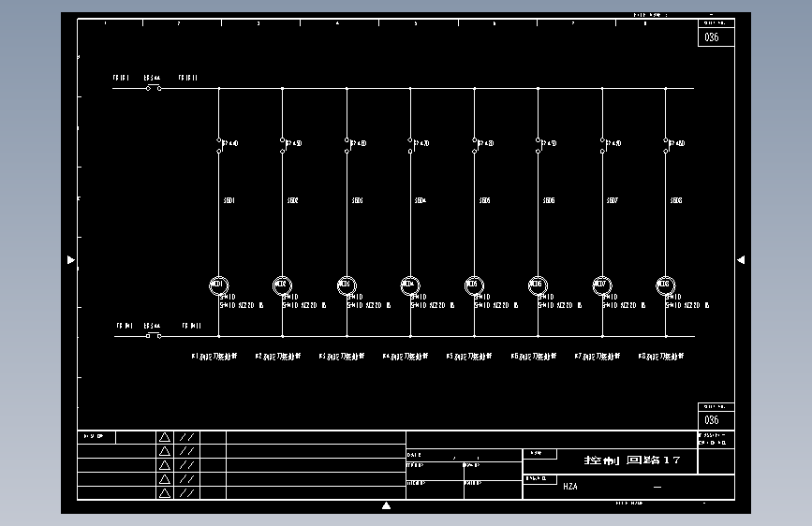812x526 pixels.
Task: Select the coil circle above the K7 label
Action: click(x=602, y=285)
